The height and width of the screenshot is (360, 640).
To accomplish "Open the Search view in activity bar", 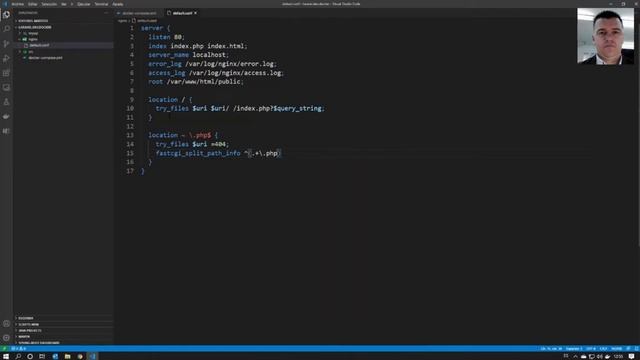I will click(x=6, y=29).
